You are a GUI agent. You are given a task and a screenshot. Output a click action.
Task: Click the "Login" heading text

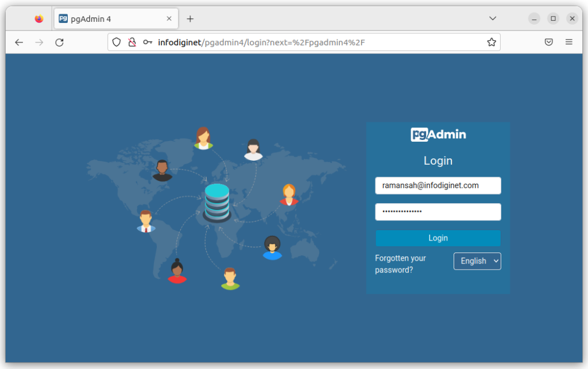(x=438, y=161)
